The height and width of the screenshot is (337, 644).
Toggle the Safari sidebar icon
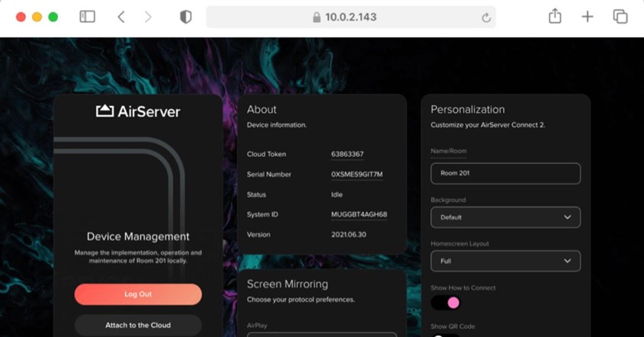point(87,17)
